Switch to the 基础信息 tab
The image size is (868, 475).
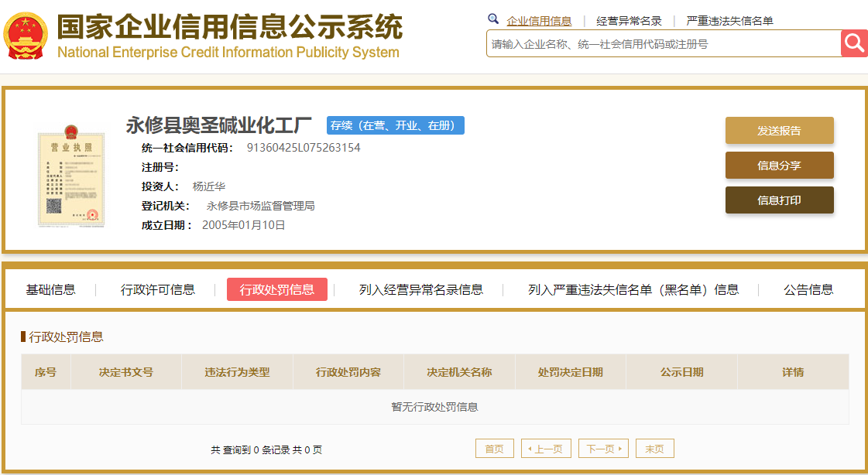click(x=50, y=289)
